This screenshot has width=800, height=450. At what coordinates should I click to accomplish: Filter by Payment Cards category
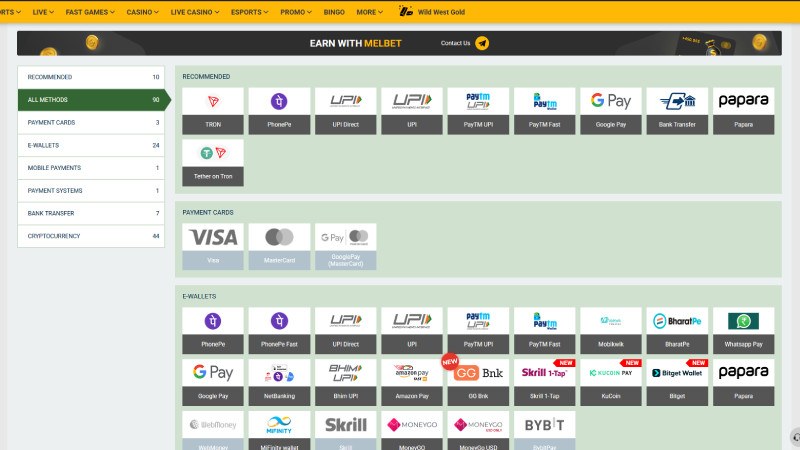91,122
